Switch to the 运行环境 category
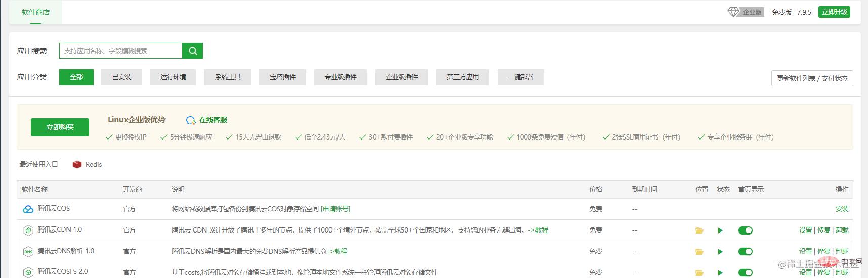The width and height of the screenshot is (868, 278). (x=173, y=77)
